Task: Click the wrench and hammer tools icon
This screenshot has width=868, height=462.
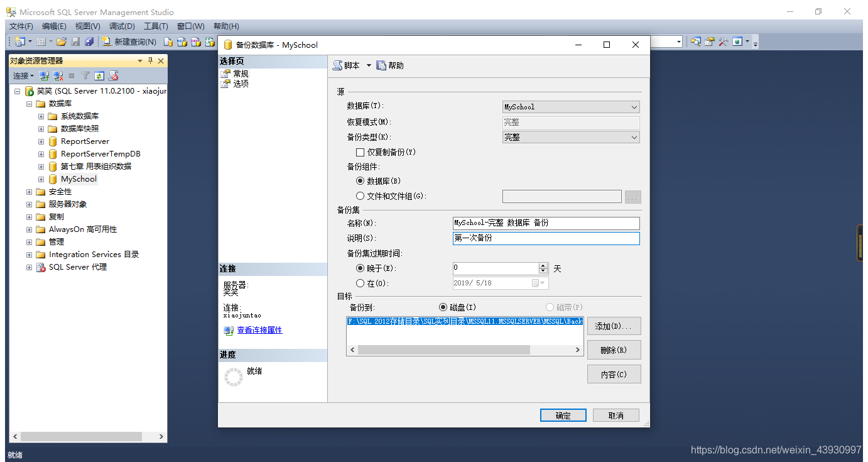Action: 724,41
